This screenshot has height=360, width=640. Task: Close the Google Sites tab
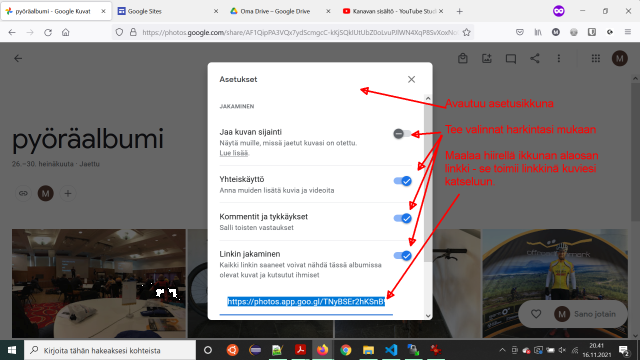216,11
